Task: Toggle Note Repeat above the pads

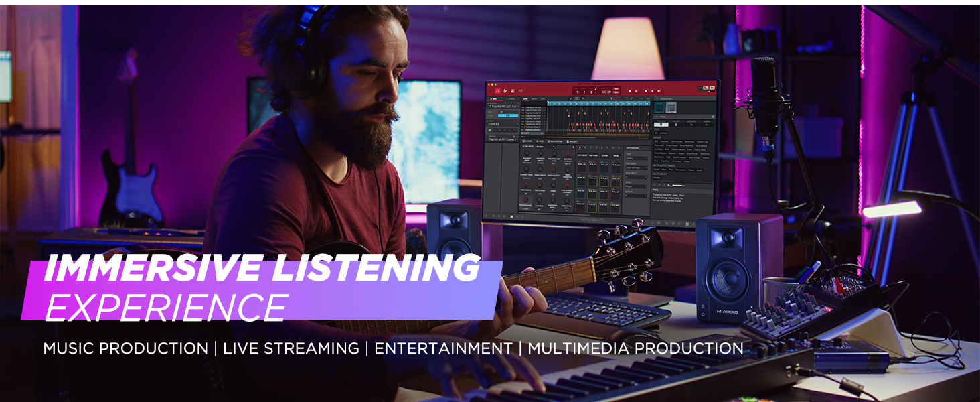Action: pyautogui.click(x=581, y=155)
